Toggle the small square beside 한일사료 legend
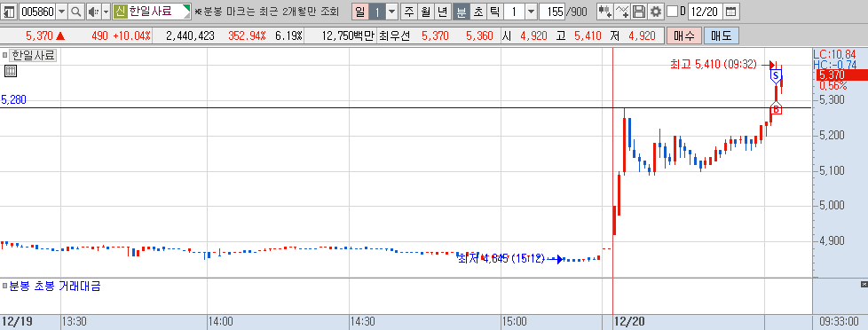Image resolution: width=868 pixels, height=330 pixels. click(x=5, y=55)
